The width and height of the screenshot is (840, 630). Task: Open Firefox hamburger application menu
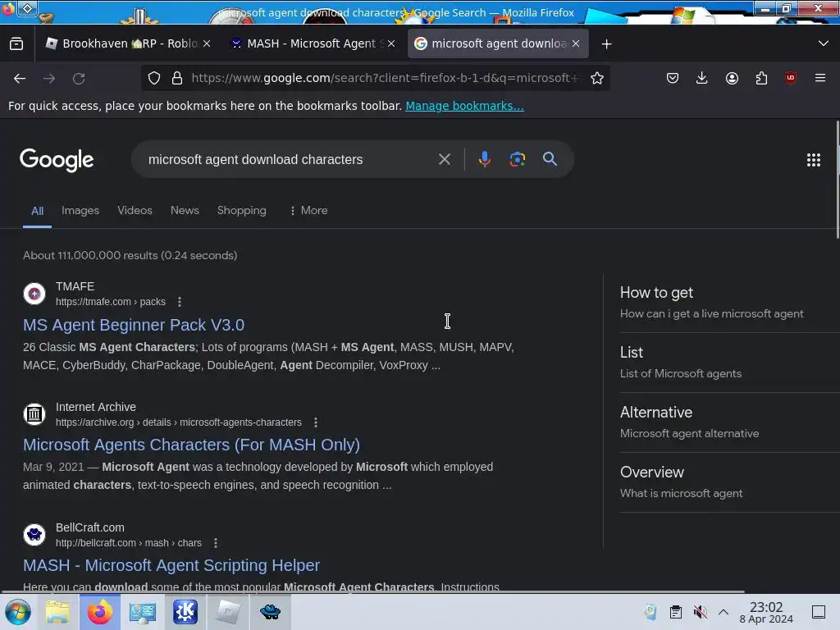point(820,78)
